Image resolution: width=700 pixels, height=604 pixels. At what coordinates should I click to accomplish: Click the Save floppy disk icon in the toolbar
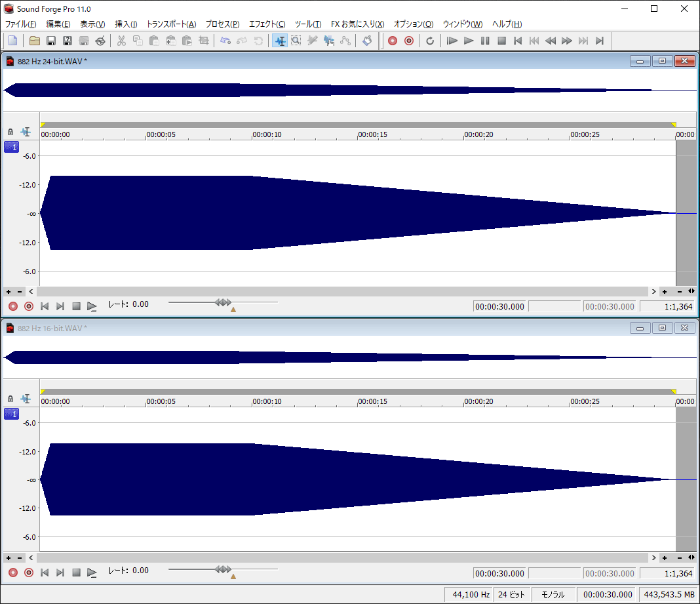coord(51,41)
